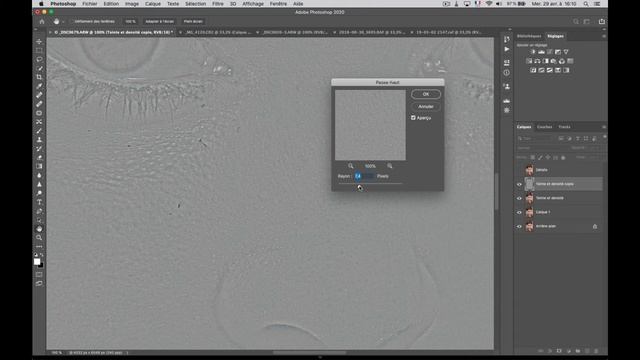
Task: Click Annuler in High Pass dialog
Action: pos(426,107)
